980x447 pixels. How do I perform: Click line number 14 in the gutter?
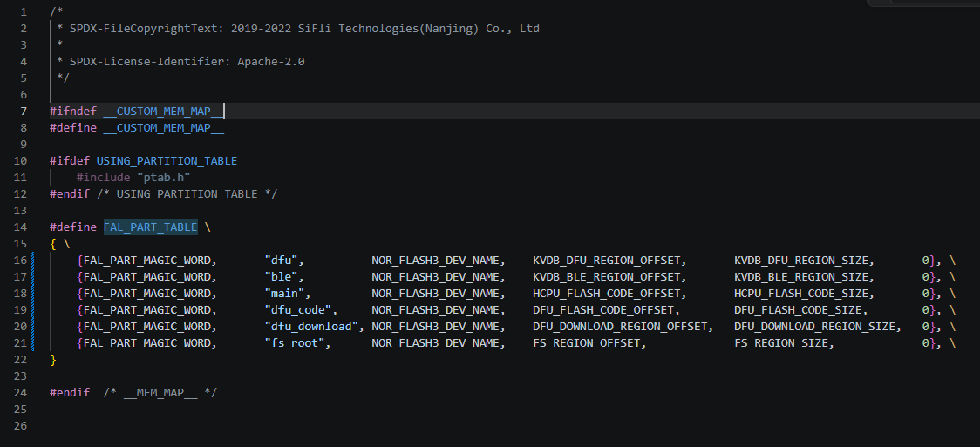point(19,227)
